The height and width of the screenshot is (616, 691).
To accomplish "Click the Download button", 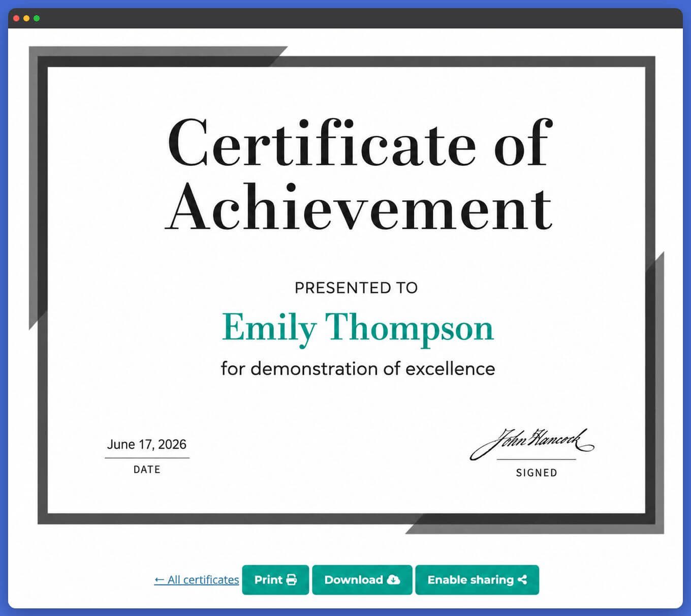I will (362, 580).
